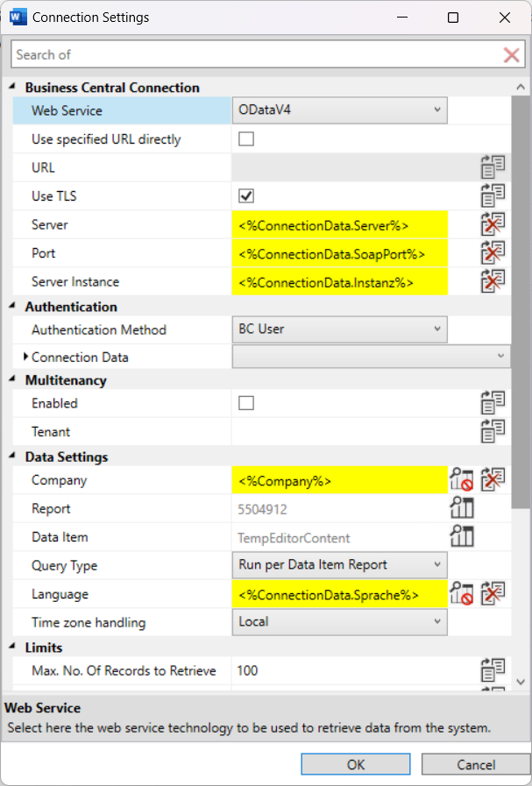Open the Connection Data dropdown
This screenshot has height=786, width=532.
[x=371, y=357]
